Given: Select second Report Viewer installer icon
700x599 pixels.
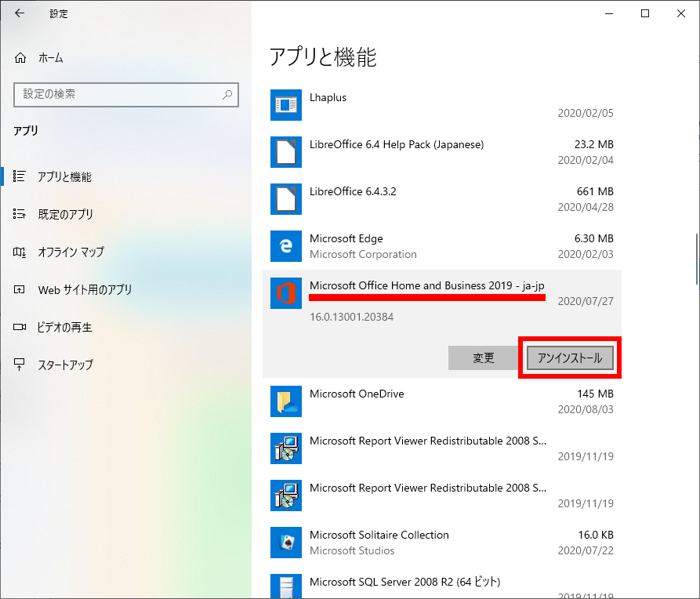Looking at the screenshot, I should point(285,496).
